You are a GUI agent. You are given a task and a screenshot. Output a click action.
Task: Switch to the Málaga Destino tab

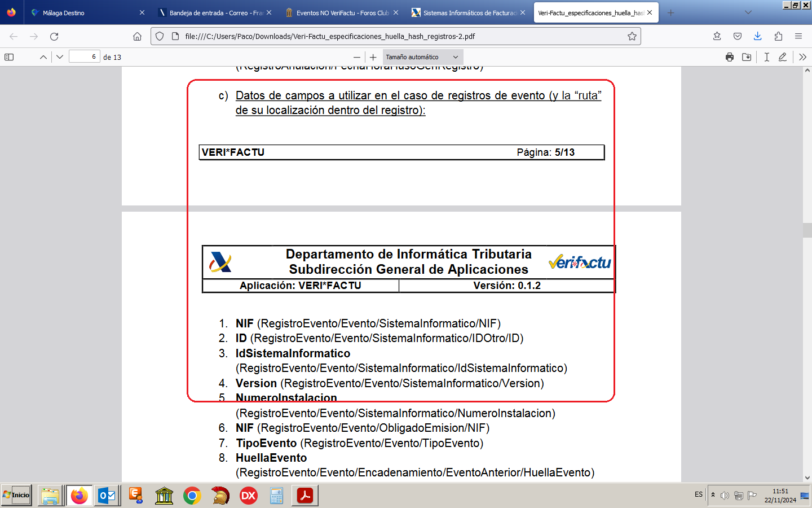click(x=88, y=12)
